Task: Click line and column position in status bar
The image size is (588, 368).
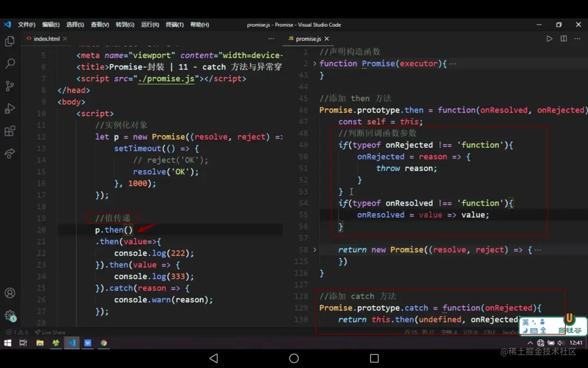Action: (x=420, y=332)
